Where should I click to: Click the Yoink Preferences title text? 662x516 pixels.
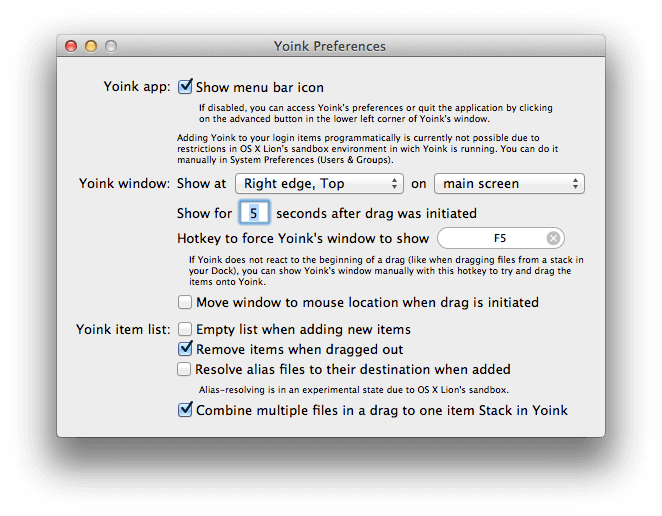pyautogui.click(x=330, y=46)
